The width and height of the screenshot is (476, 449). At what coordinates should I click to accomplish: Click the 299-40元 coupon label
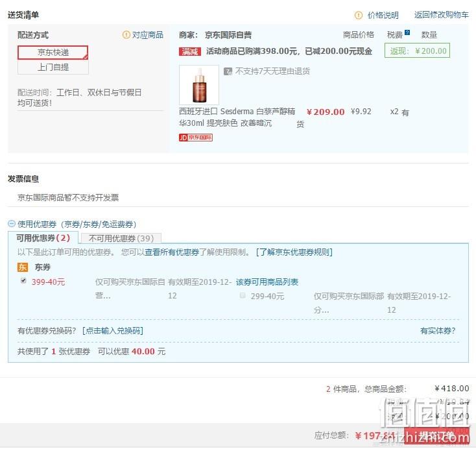tap(267, 296)
